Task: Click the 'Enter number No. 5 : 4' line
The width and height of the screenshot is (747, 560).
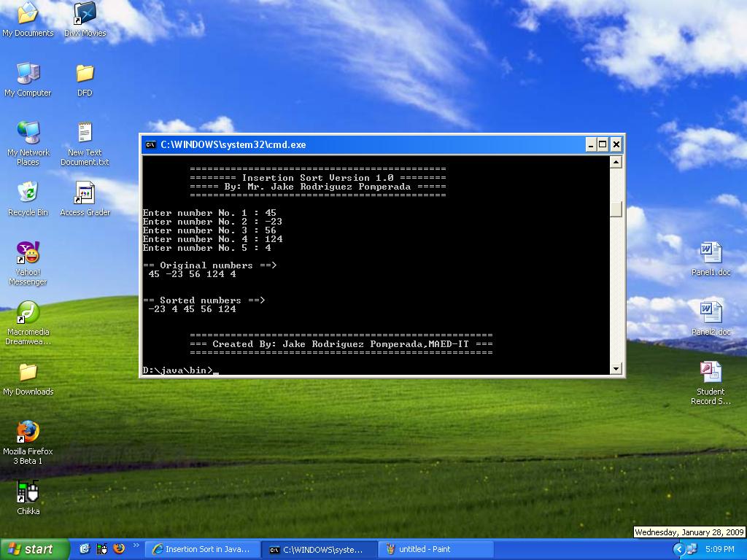Action: tap(206, 248)
